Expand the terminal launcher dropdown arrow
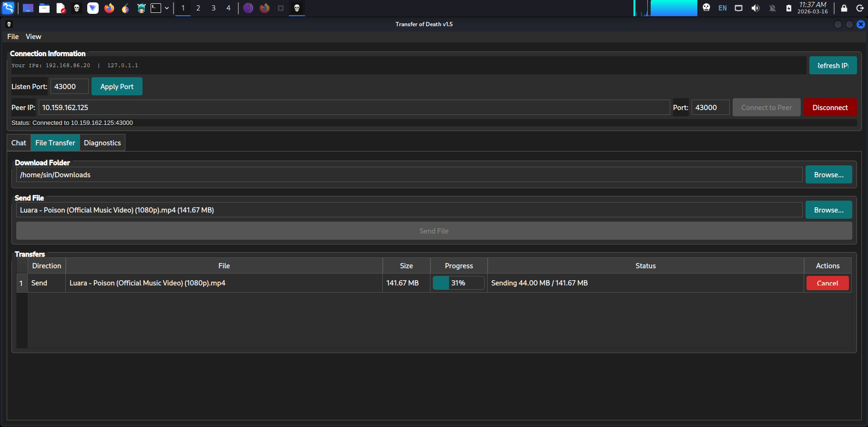The width and height of the screenshot is (868, 427). pyautogui.click(x=167, y=8)
